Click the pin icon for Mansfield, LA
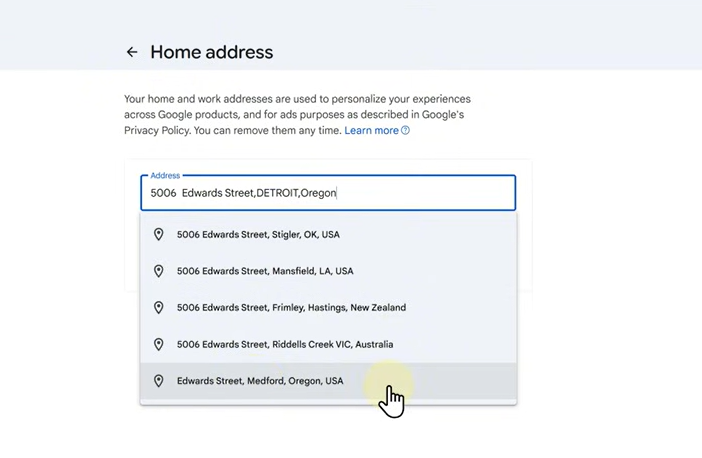Image resolution: width=702 pixels, height=458 pixels. point(158,271)
